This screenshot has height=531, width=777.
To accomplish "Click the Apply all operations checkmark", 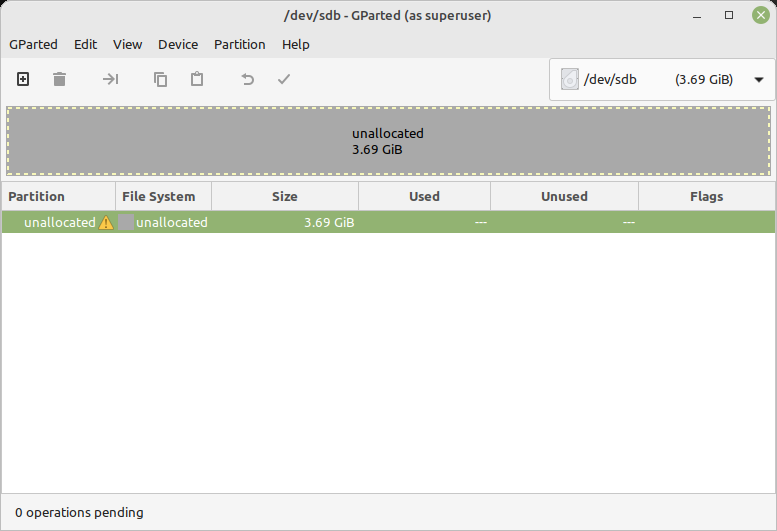I will [284, 79].
